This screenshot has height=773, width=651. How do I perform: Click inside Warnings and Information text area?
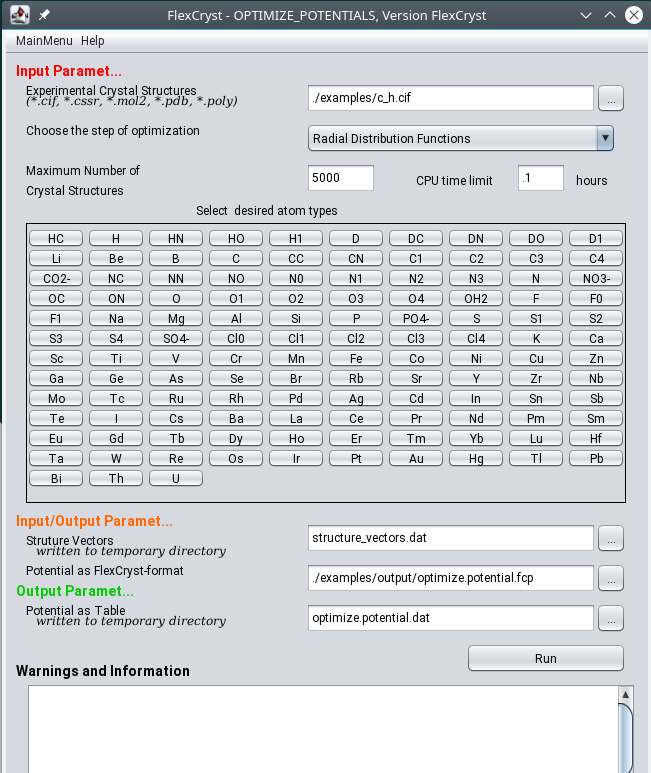(x=323, y=729)
